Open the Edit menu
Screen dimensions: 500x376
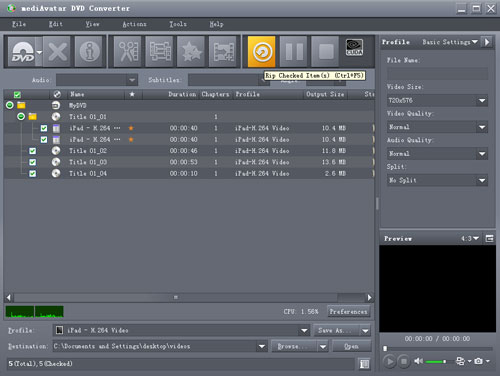click(55, 24)
